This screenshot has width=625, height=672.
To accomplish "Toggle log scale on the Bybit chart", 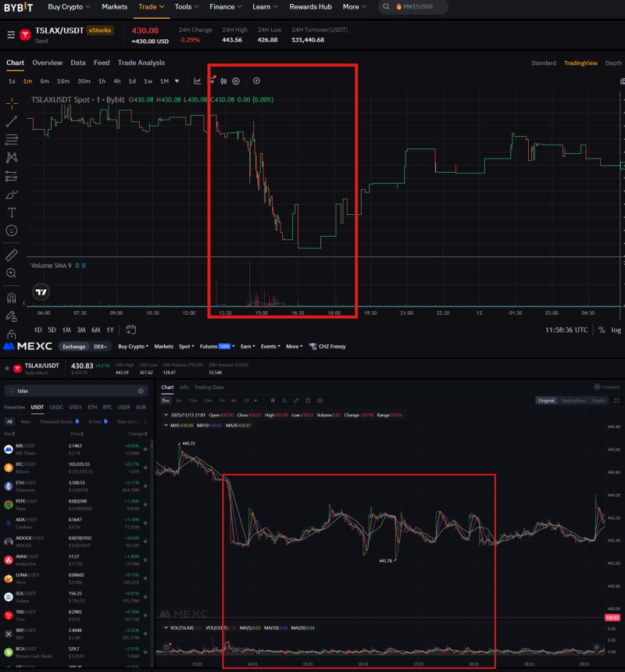I will tap(616, 330).
